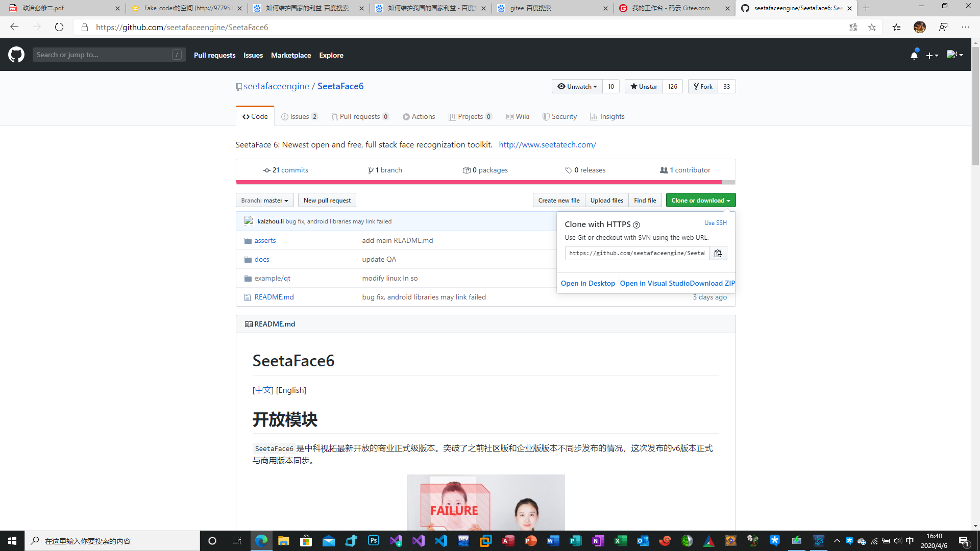Click the Download ZIP link
Image resolution: width=980 pixels, height=551 pixels.
coord(713,283)
